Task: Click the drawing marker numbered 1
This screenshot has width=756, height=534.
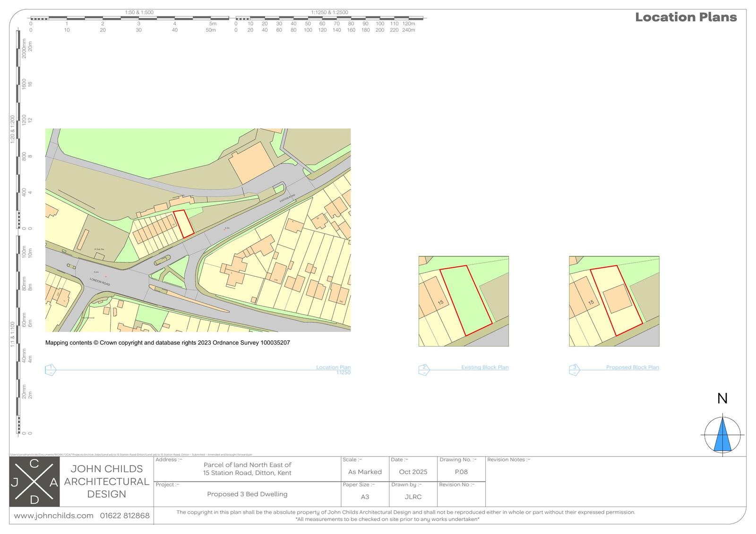Action: (51, 370)
